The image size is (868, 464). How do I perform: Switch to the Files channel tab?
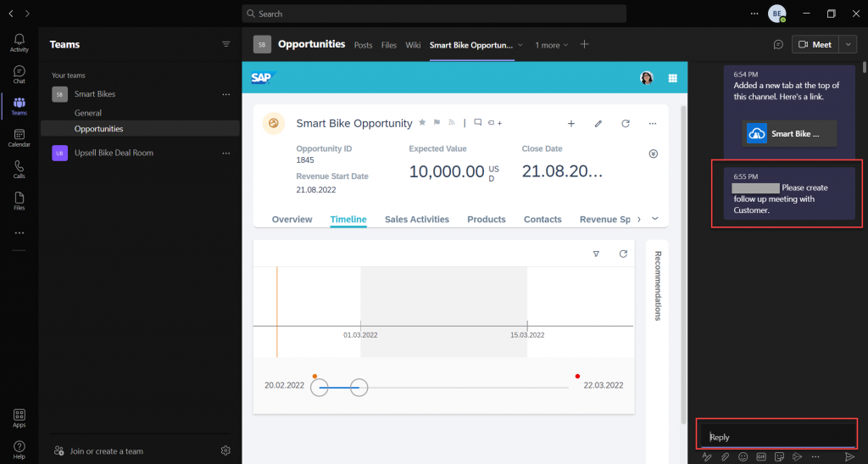coord(388,45)
